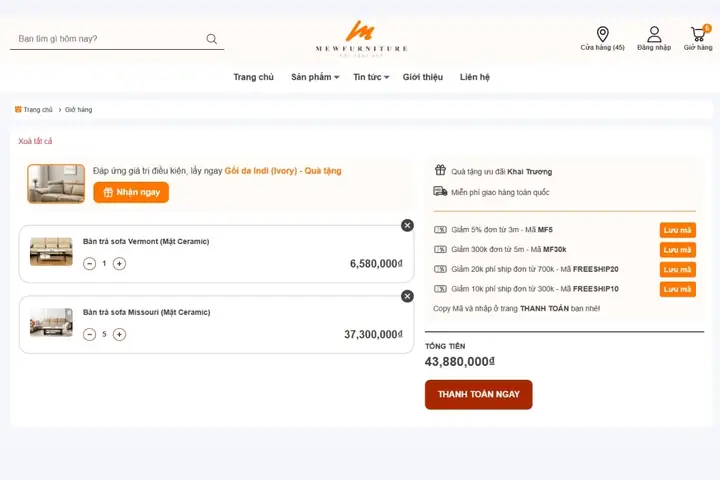Viewport: 720px width, 480px height.
Task: Open the Giỏ hàng cart icon
Action: click(x=698, y=38)
